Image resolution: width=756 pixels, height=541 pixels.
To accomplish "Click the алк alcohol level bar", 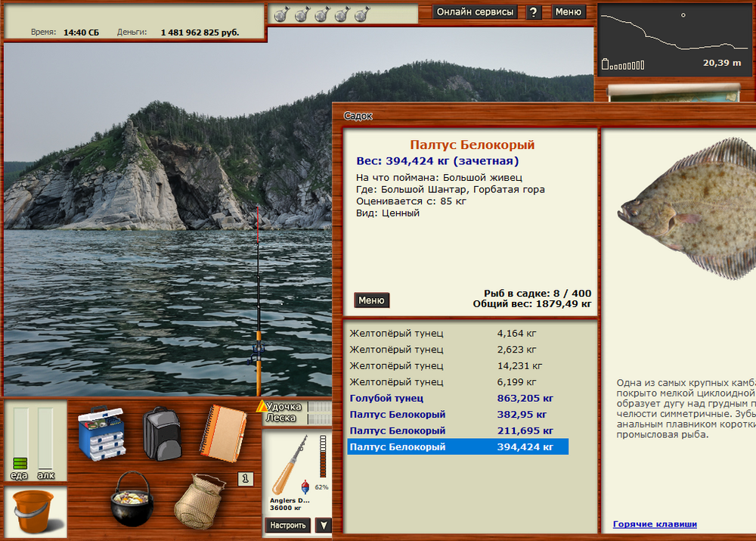I will 45,438.
